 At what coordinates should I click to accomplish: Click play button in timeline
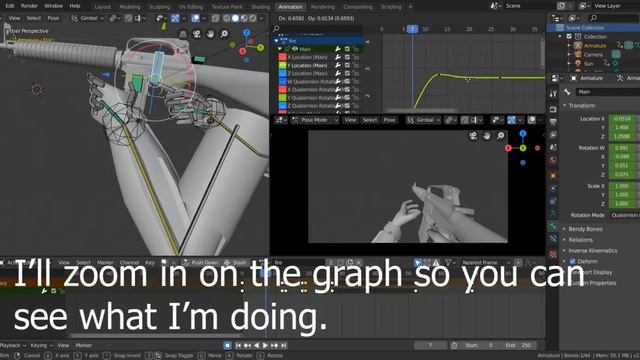(265, 345)
